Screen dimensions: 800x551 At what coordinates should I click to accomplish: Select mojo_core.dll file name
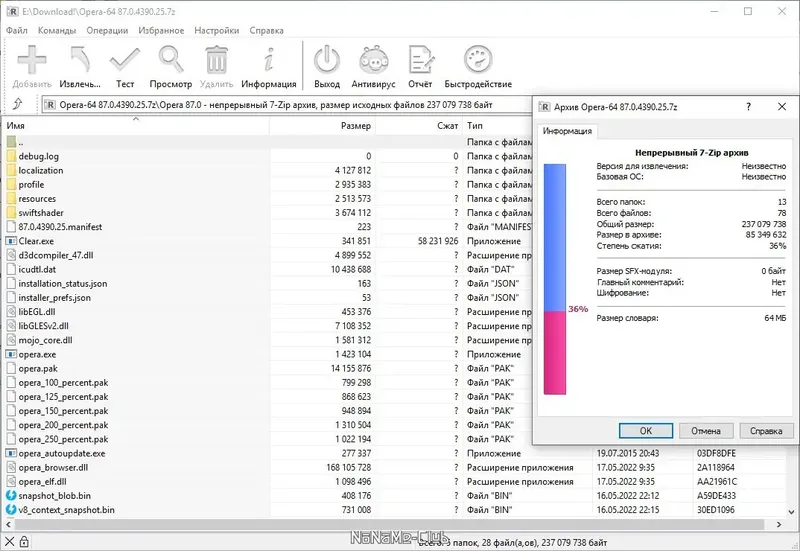(x=45, y=340)
